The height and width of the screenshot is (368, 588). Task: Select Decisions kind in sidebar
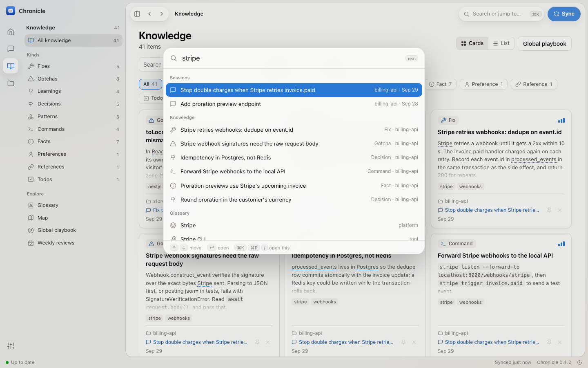click(73, 104)
